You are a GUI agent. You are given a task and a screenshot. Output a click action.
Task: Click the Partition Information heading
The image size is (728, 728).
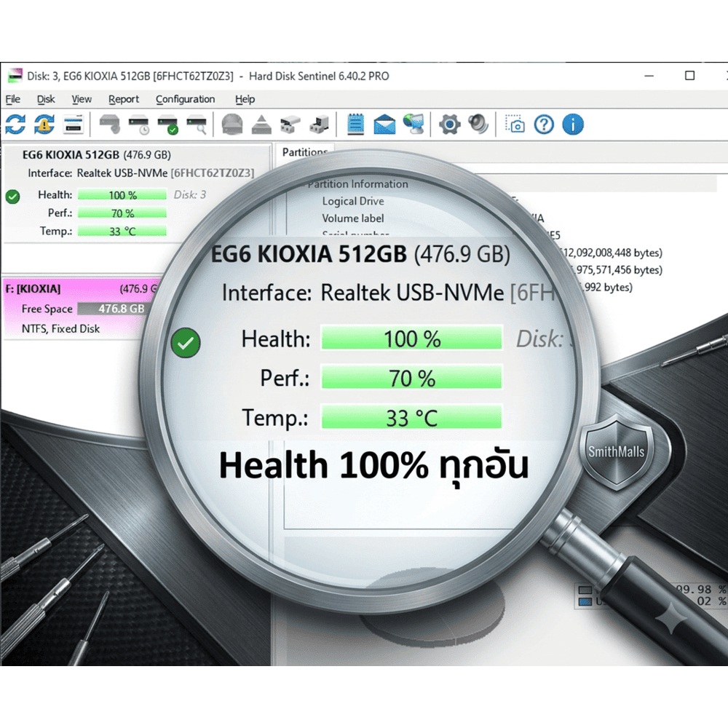(357, 184)
